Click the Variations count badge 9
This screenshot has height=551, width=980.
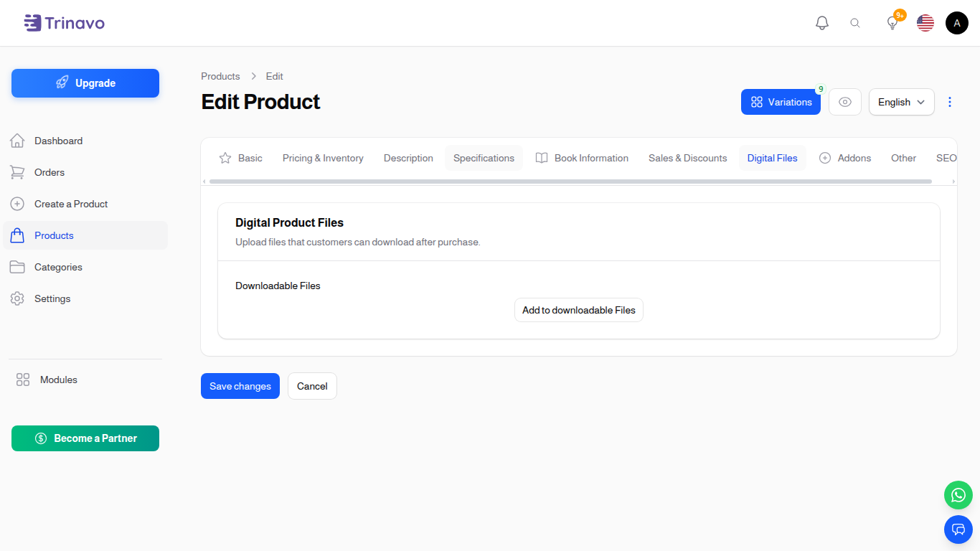coord(821,89)
